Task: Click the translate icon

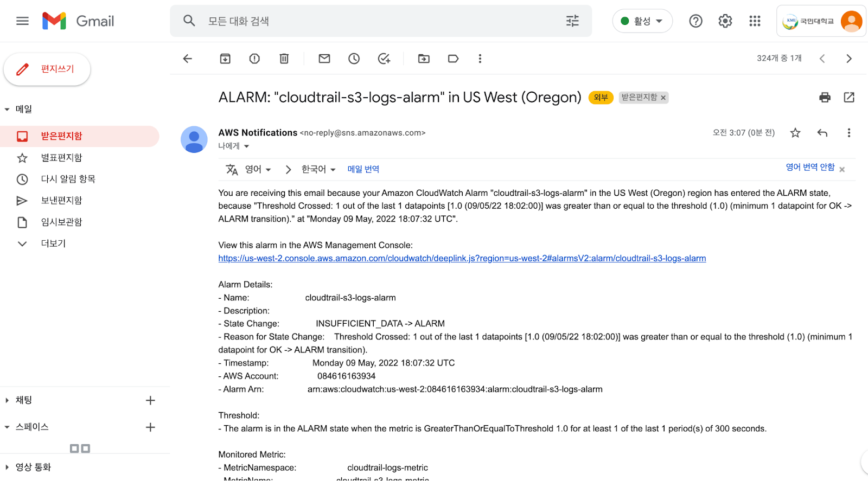Action: coord(232,170)
